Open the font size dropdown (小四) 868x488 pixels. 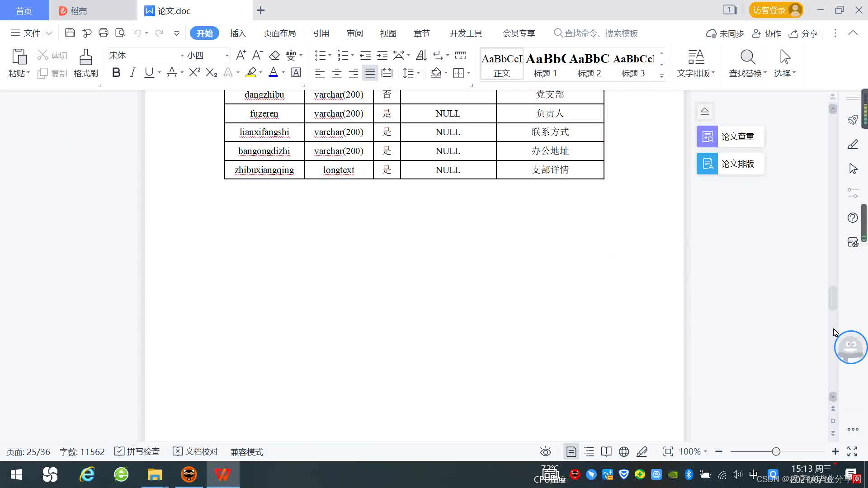(x=227, y=56)
